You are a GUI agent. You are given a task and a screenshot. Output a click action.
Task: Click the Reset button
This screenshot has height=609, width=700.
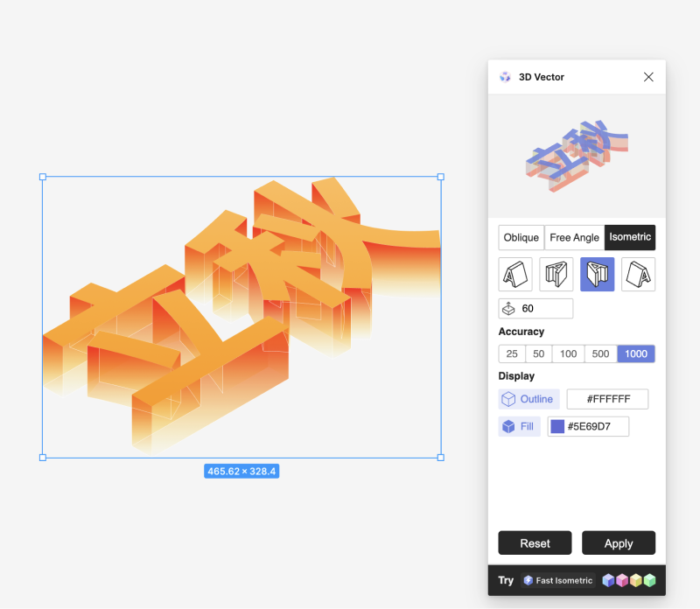tap(535, 542)
